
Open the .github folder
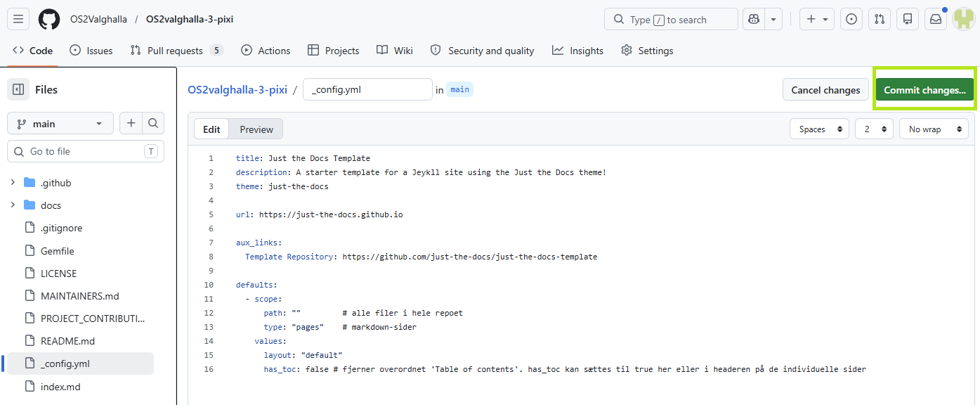click(x=55, y=183)
